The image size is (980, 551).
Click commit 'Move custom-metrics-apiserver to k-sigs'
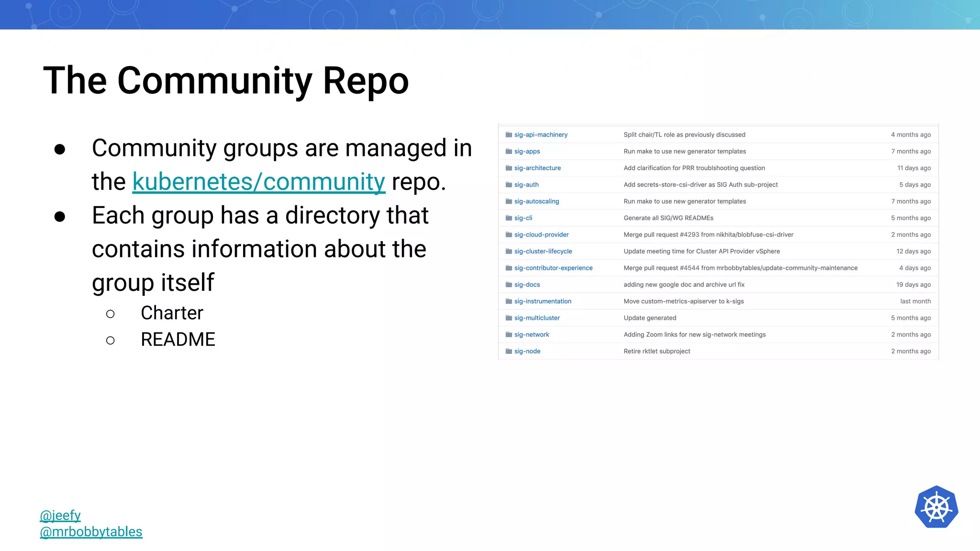pos(683,301)
